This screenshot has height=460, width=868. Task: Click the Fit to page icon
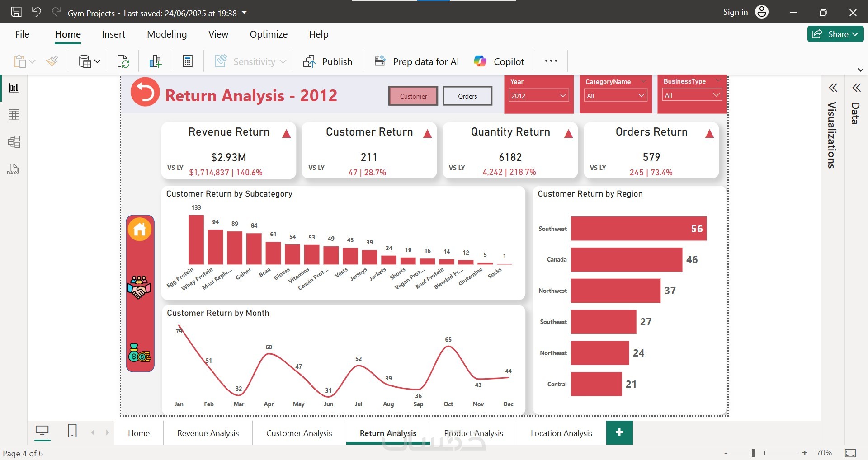coord(850,453)
